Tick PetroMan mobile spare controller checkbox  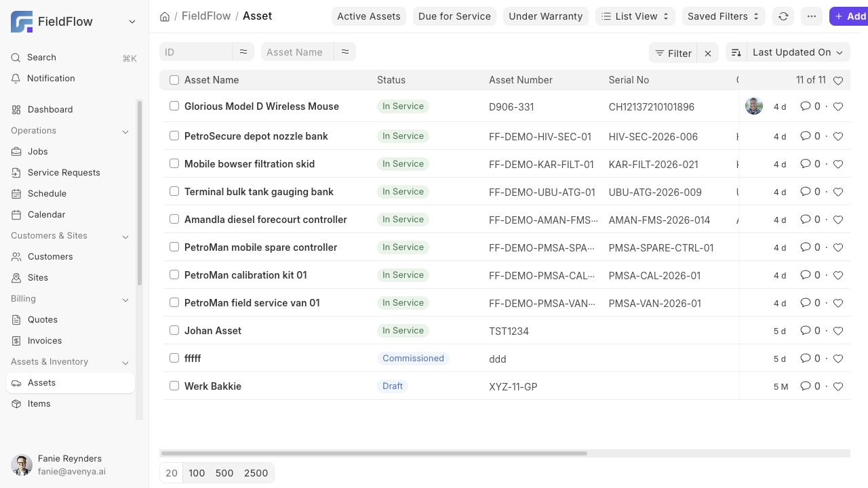(x=174, y=247)
